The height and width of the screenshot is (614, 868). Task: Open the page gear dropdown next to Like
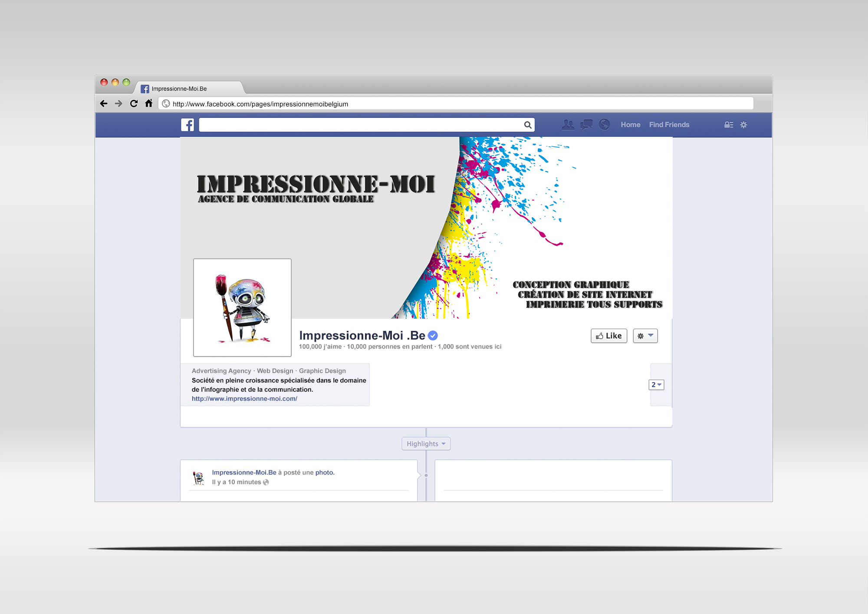(645, 336)
